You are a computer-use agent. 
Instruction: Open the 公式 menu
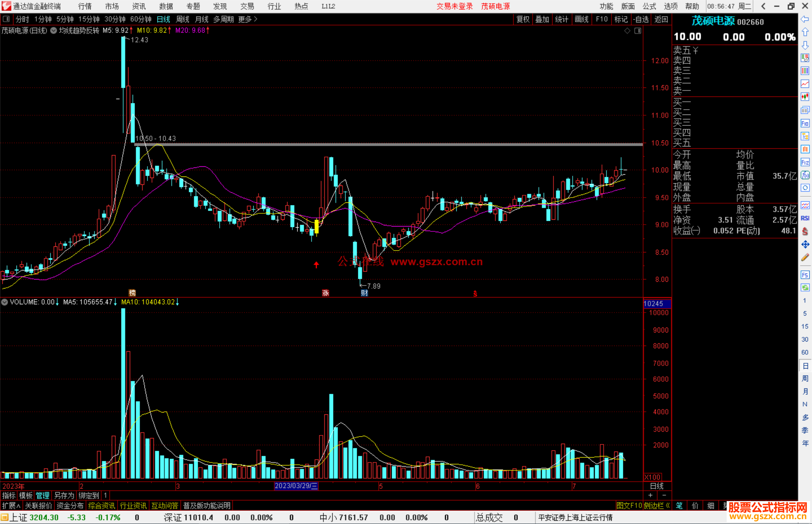[x=649, y=6]
